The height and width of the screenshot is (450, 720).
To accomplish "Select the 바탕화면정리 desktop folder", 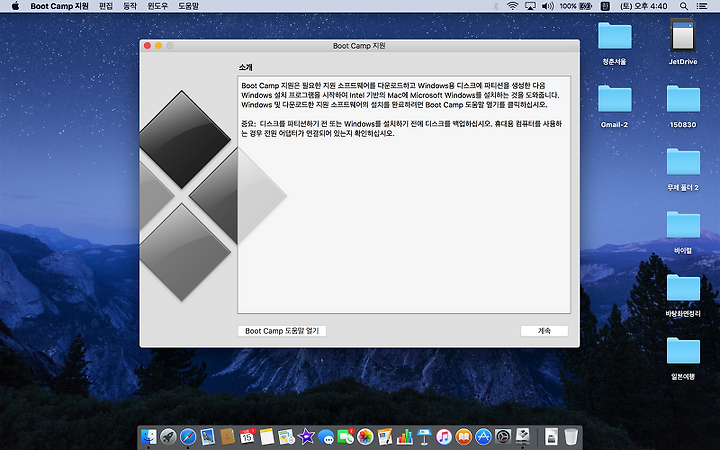I will [683, 288].
